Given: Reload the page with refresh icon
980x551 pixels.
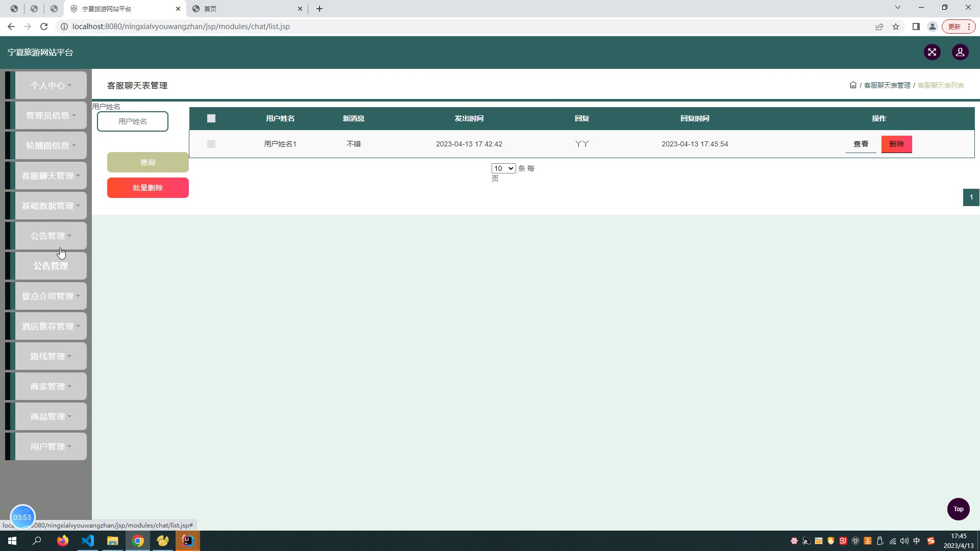Looking at the screenshot, I should 44,27.
